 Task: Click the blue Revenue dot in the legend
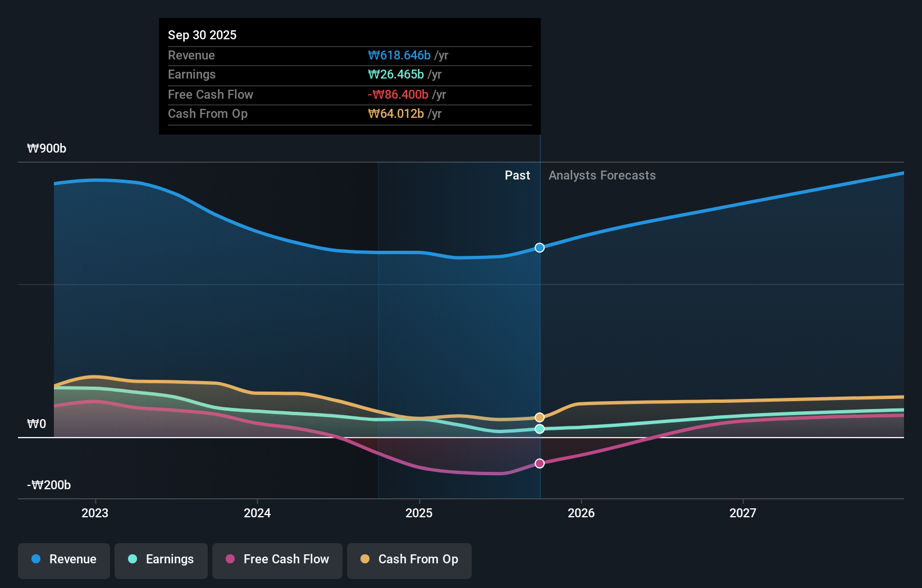click(x=36, y=559)
